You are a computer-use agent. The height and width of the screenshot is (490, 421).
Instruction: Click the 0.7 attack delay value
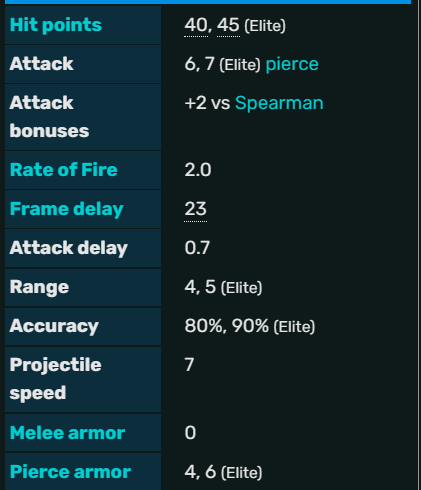click(197, 248)
